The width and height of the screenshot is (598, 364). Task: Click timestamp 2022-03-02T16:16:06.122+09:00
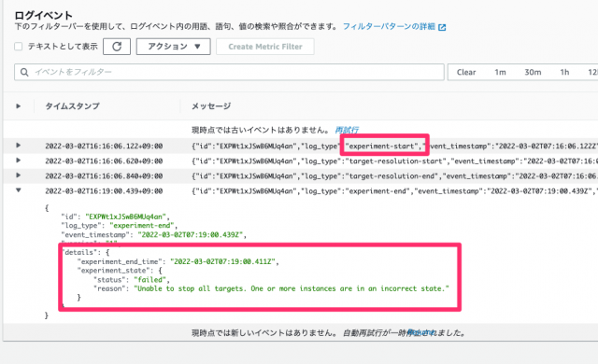click(x=104, y=146)
